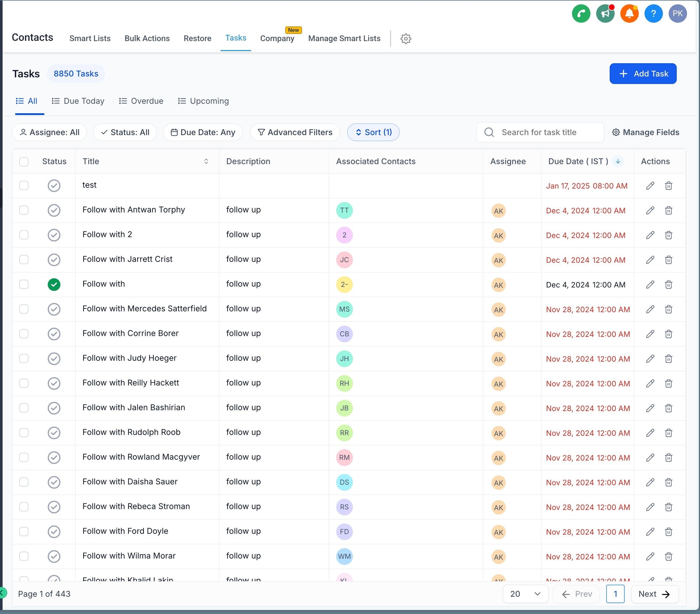Click the Add Task button

(x=642, y=74)
